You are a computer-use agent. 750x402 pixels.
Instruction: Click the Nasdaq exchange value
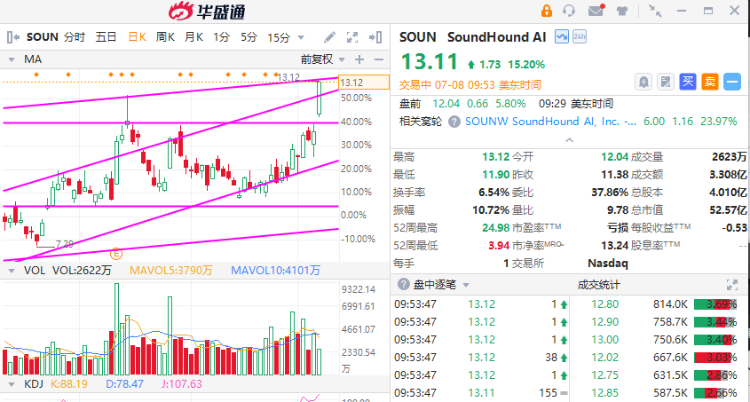(607, 263)
